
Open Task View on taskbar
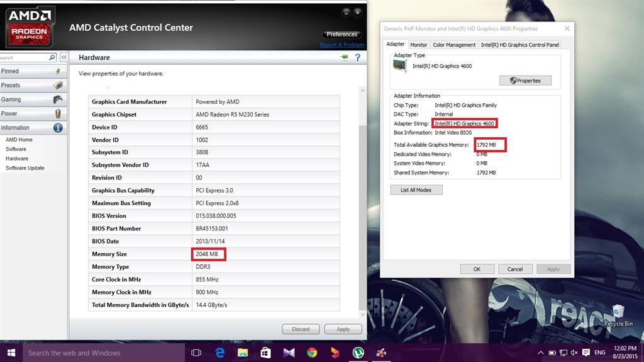tap(196, 353)
